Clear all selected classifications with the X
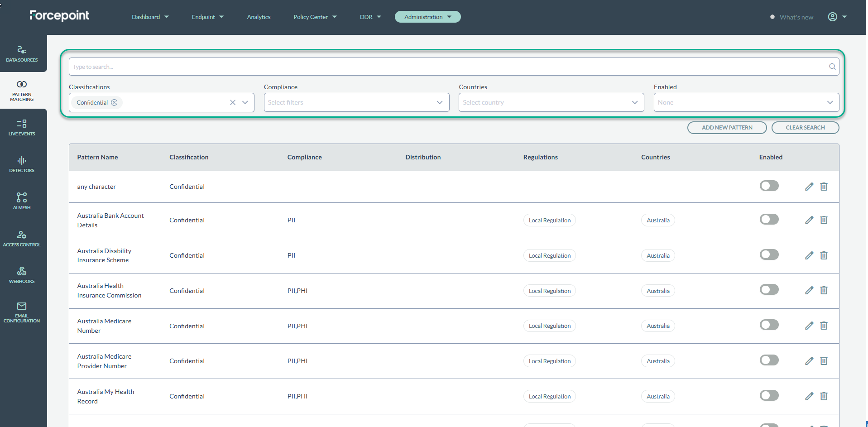868x427 pixels. click(233, 102)
